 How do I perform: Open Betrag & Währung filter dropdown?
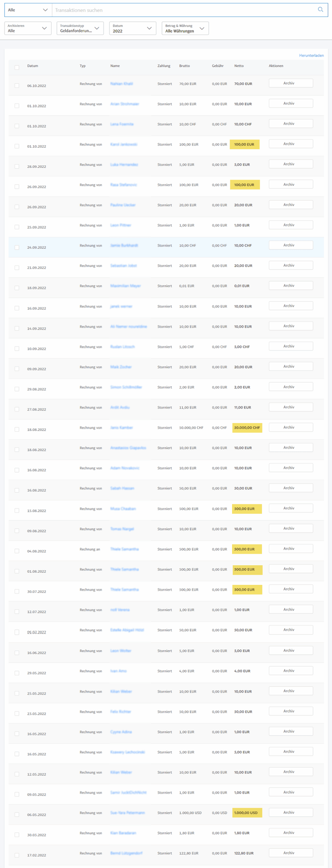point(185,28)
